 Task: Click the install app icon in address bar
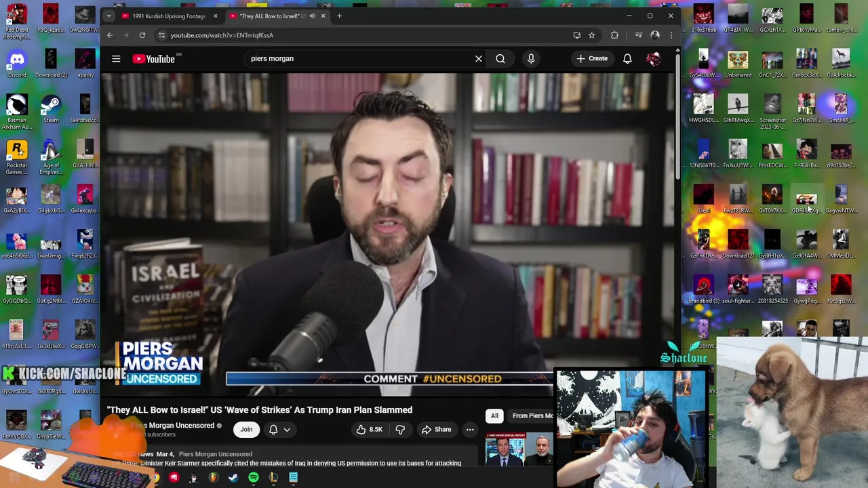click(x=577, y=35)
